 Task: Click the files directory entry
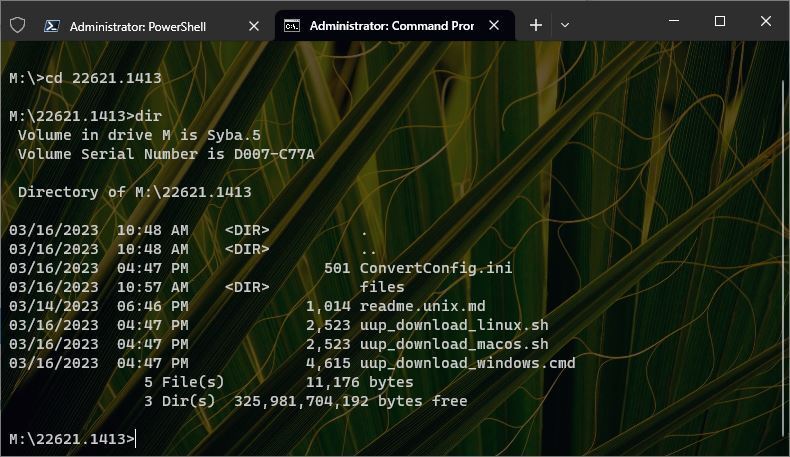pyautogui.click(x=382, y=287)
